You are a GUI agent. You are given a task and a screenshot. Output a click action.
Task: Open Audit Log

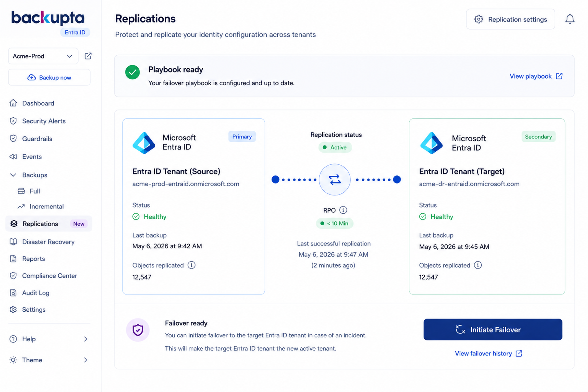click(36, 293)
